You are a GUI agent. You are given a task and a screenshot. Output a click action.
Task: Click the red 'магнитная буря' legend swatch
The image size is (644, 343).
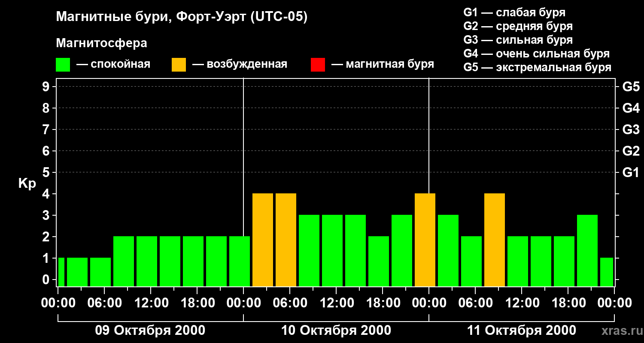(318, 65)
